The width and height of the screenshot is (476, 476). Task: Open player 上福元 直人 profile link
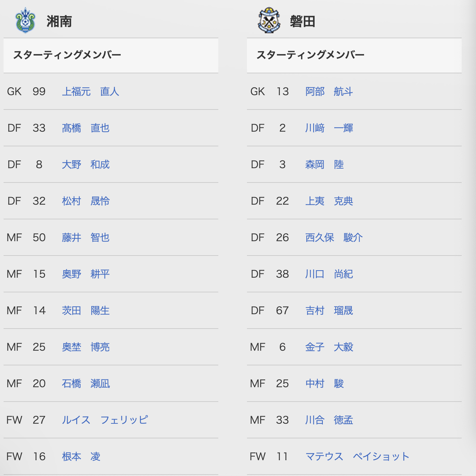coord(91,92)
